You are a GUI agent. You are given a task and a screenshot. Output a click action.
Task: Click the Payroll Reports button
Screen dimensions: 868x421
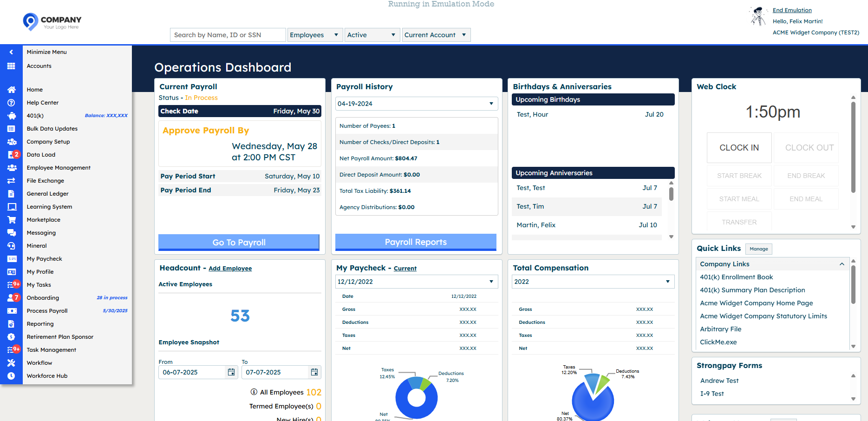point(416,242)
